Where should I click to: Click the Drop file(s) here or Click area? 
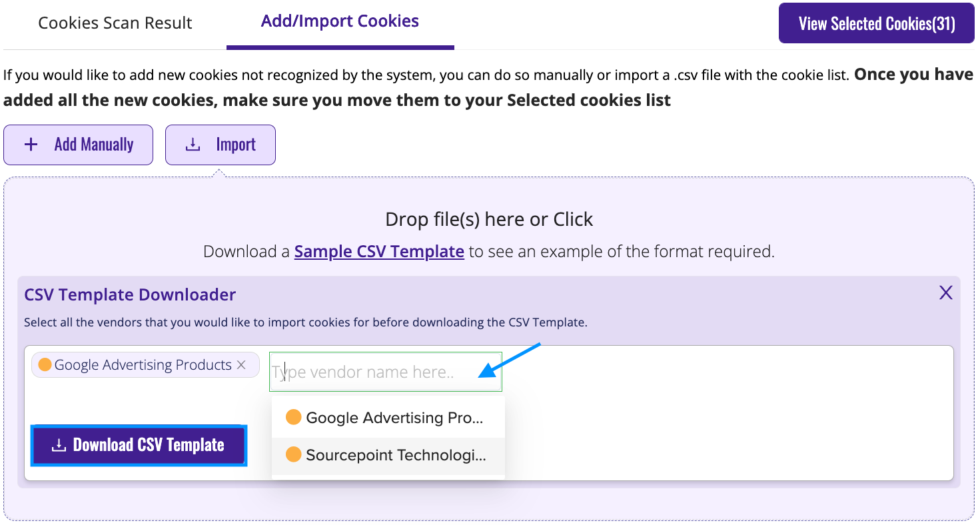pos(489,219)
